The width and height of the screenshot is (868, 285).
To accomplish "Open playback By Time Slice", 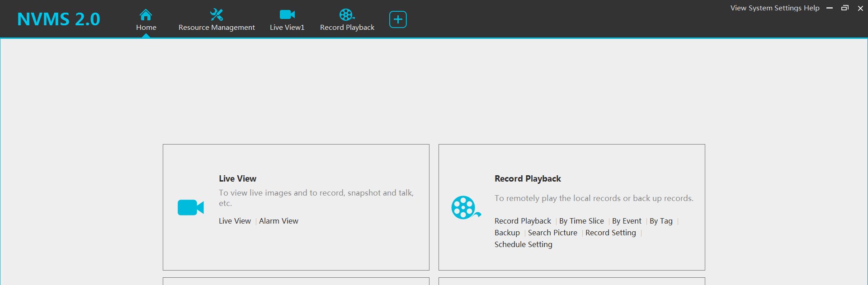I will 581,221.
